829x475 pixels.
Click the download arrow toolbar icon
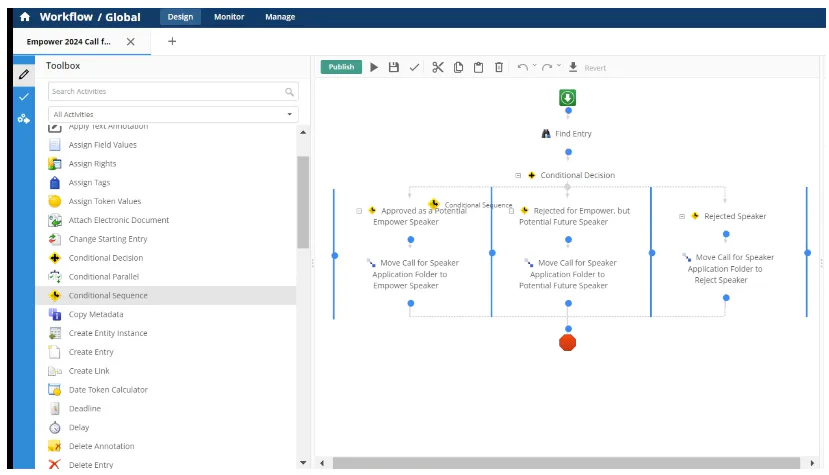573,67
